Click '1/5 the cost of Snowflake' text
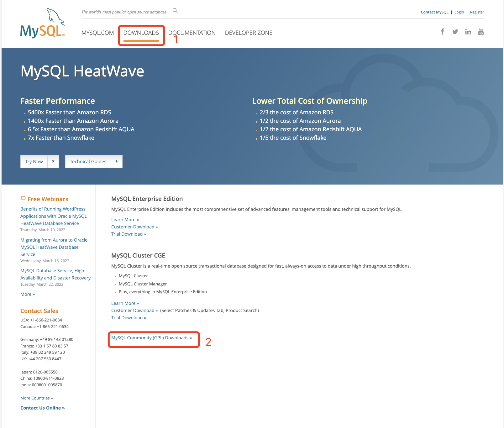504x428 pixels. (x=293, y=138)
